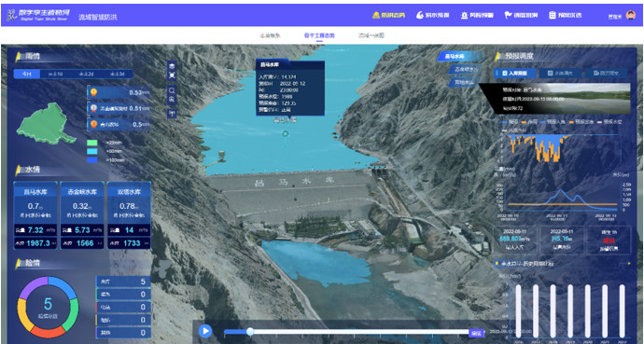This screenshot has height=344, width=644.
Task: Open the top menu with alarm lamp icon
Action: click(477, 15)
